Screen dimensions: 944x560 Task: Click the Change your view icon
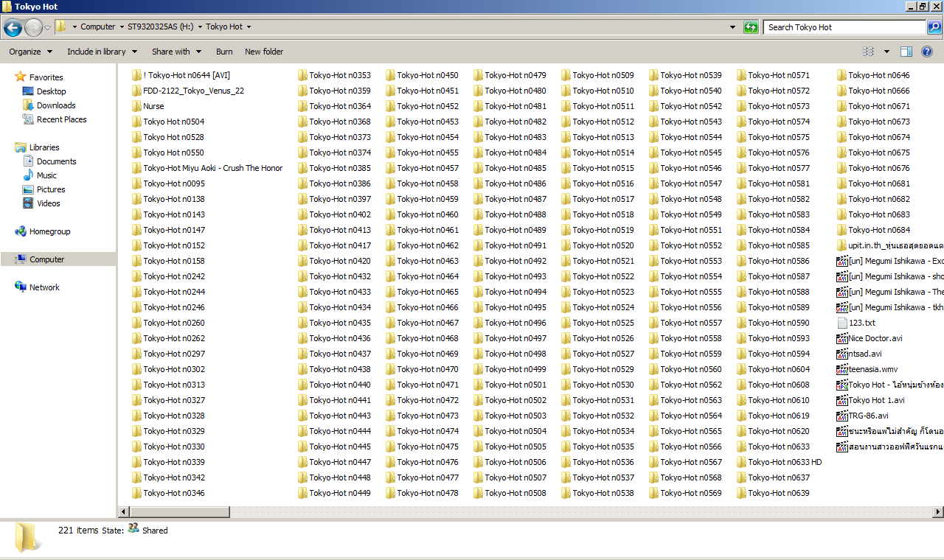coord(869,52)
